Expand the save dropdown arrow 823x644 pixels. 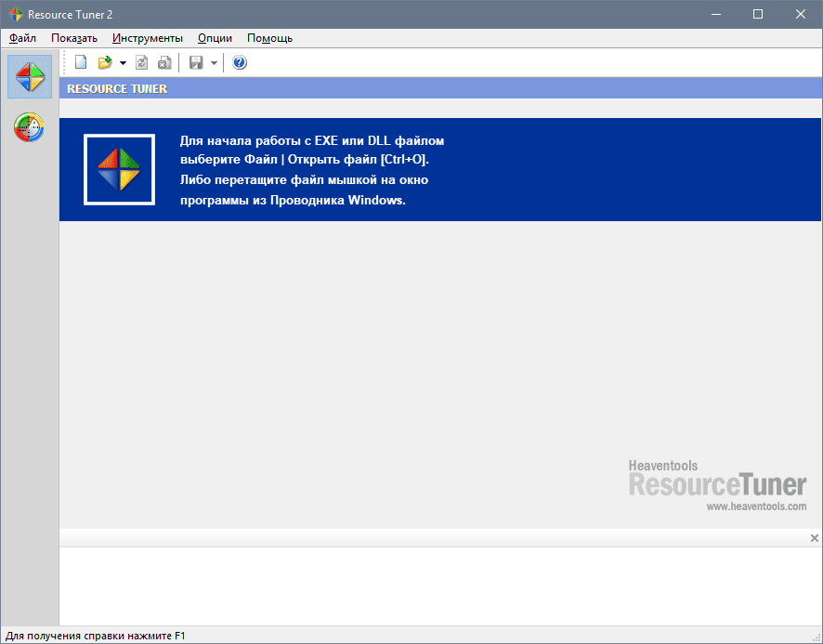click(x=214, y=63)
